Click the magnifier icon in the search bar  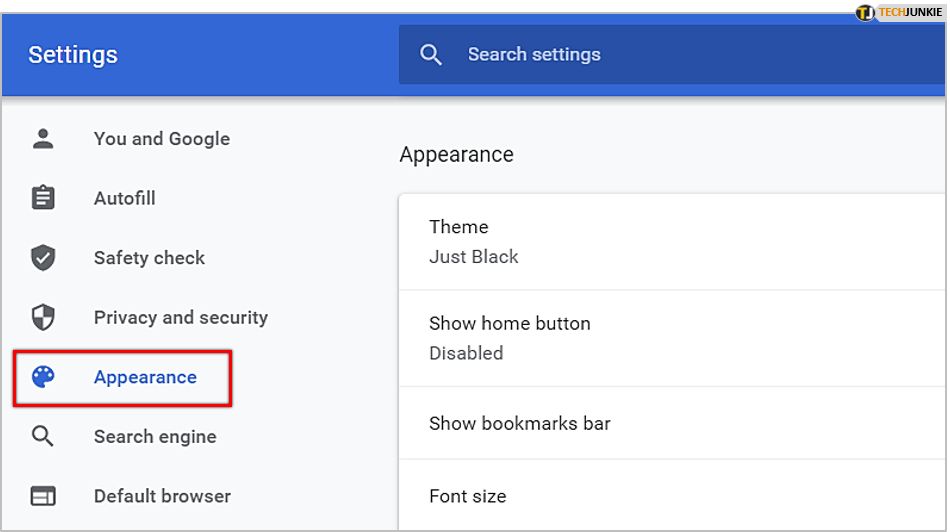tap(431, 55)
